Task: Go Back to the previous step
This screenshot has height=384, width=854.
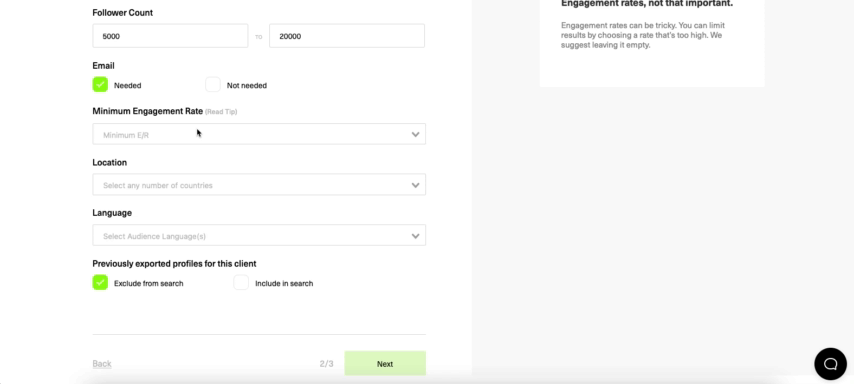Action: tap(102, 364)
